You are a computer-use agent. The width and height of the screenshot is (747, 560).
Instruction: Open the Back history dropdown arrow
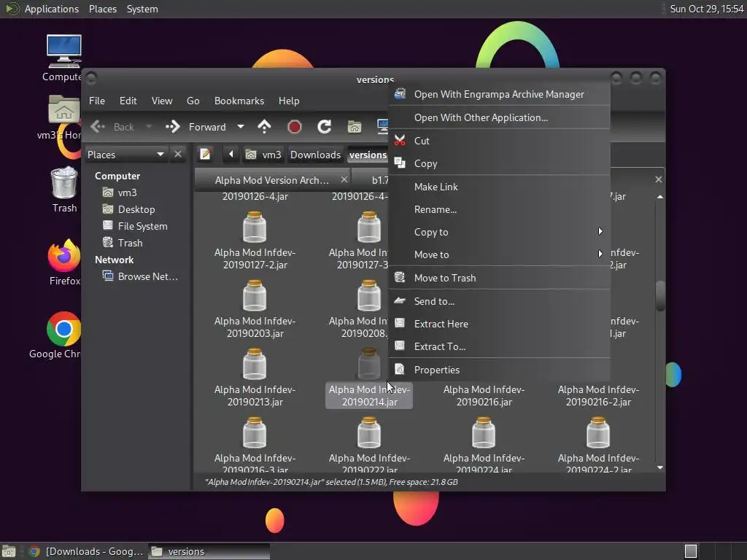pyautogui.click(x=149, y=127)
